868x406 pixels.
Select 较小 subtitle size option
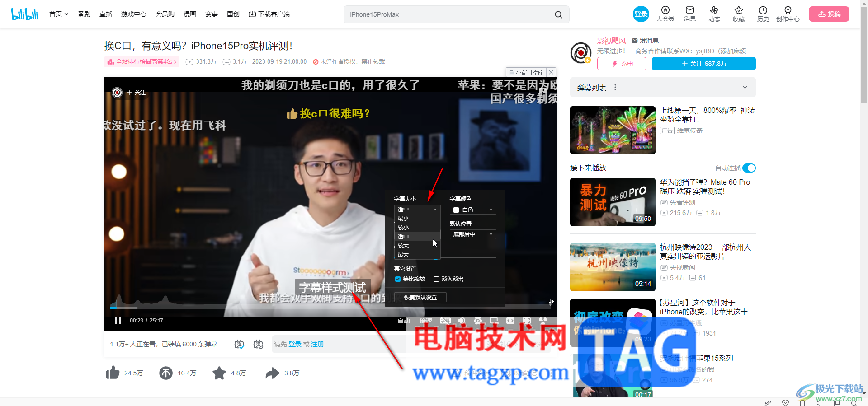click(x=417, y=228)
